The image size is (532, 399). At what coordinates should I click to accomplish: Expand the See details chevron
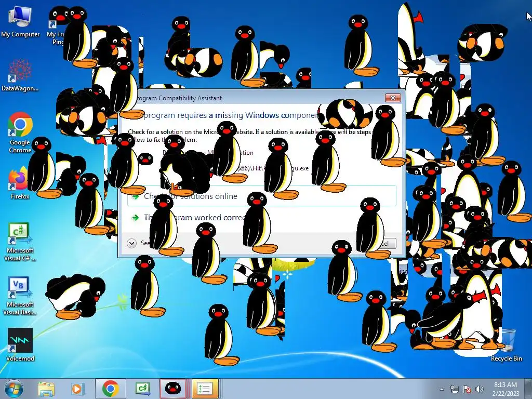131,243
